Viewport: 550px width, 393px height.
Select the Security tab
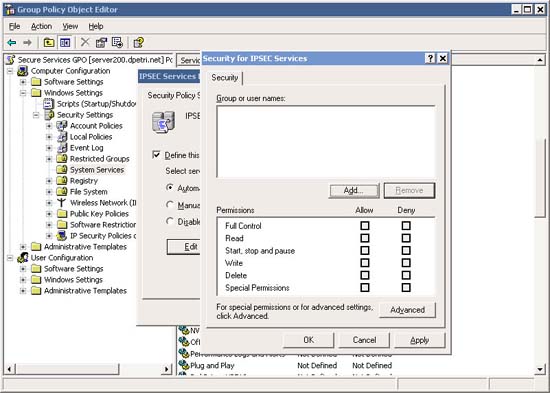(x=224, y=78)
